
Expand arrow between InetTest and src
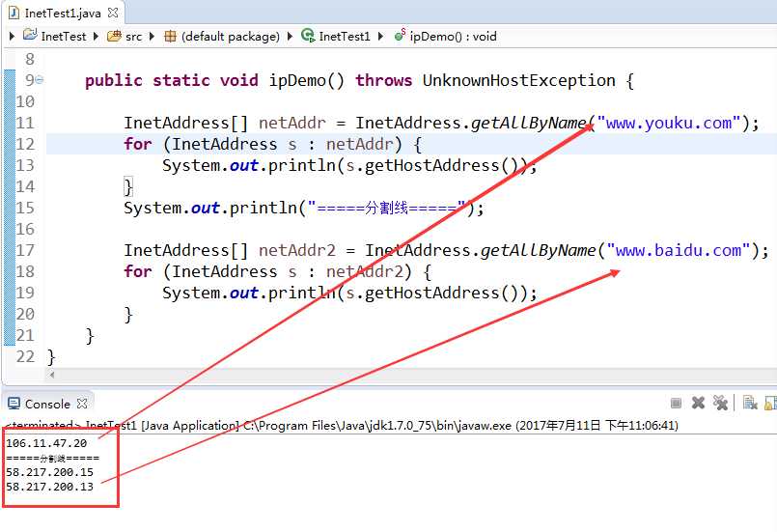coord(97,36)
